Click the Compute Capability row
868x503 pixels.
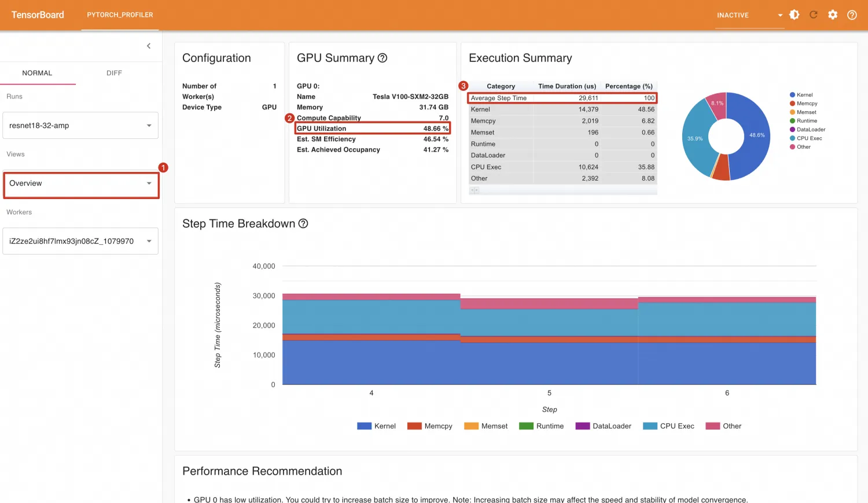click(x=373, y=118)
